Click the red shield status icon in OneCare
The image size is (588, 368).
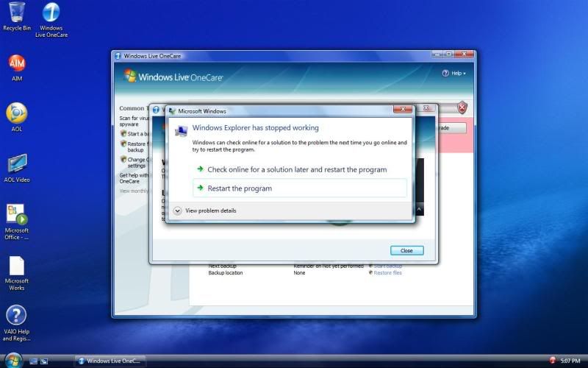462,107
